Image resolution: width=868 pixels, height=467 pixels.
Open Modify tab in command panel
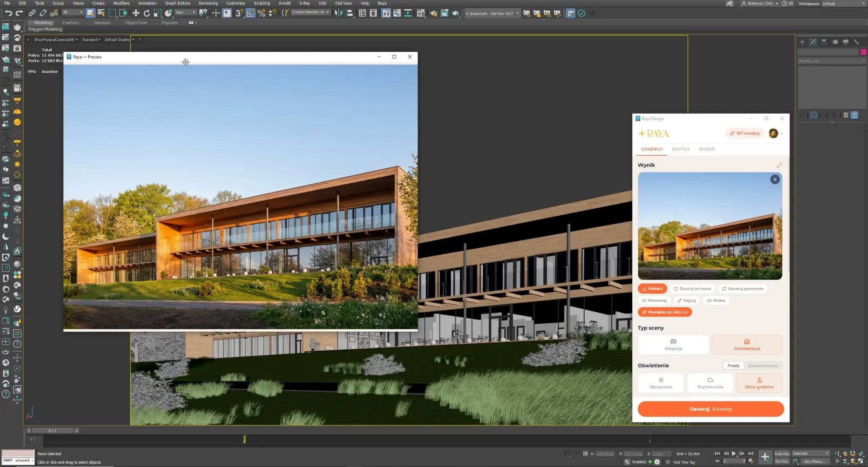pos(813,42)
